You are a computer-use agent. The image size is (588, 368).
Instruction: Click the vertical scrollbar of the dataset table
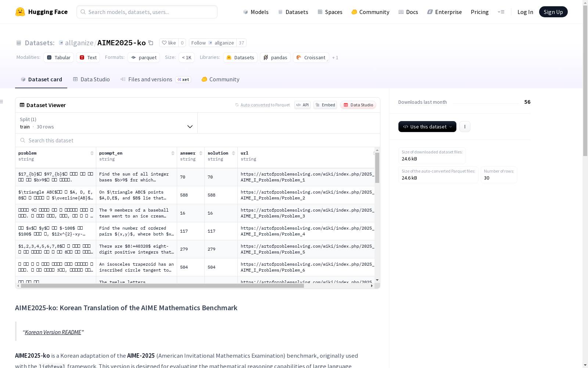(x=377, y=168)
